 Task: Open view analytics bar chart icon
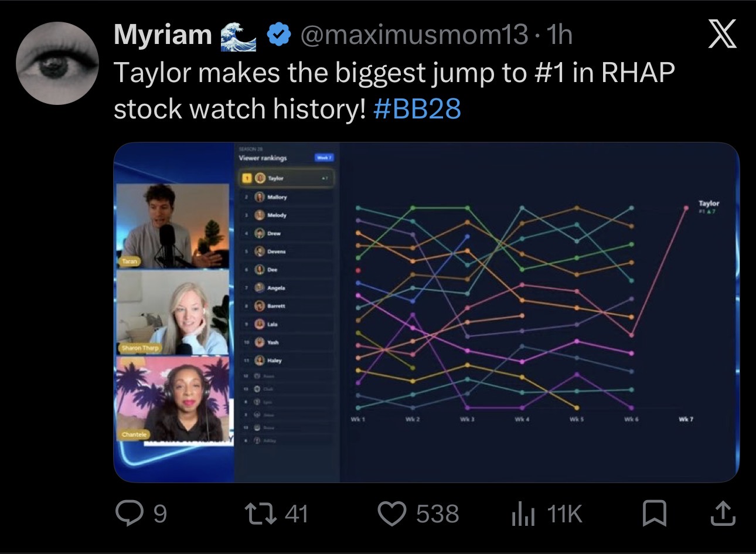522,514
